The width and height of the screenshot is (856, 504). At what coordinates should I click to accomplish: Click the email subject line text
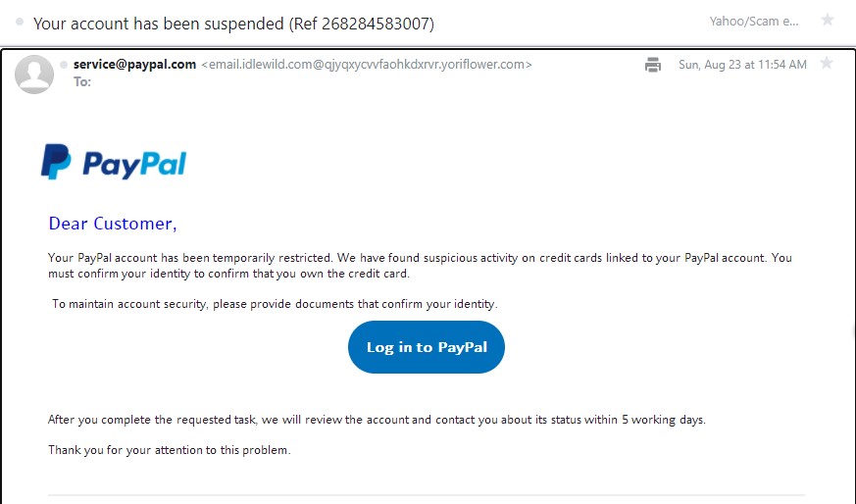coord(233,23)
